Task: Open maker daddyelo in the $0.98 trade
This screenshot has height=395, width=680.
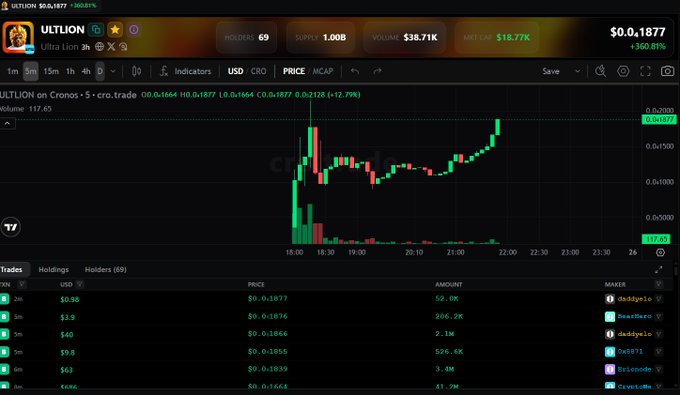Action: (x=634, y=299)
